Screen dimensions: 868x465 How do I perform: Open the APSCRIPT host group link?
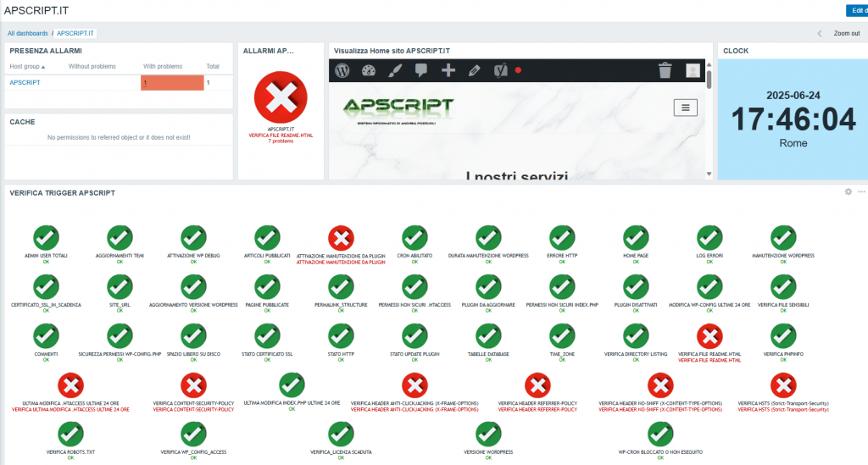click(x=25, y=83)
